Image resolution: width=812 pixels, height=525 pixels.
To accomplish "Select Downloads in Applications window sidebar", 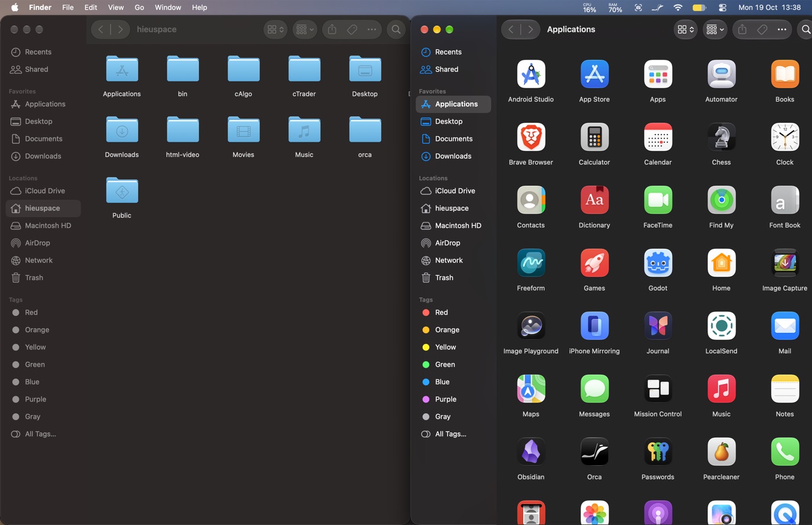I will (x=454, y=156).
